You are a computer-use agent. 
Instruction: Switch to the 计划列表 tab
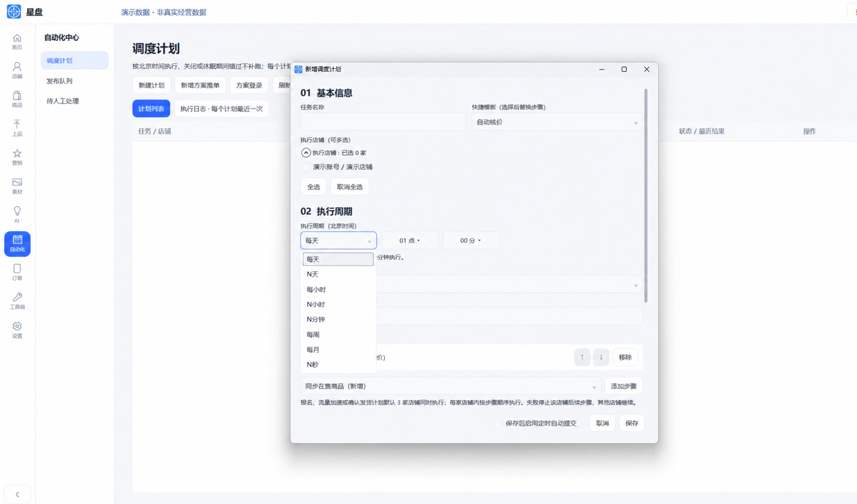pyautogui.click(x=151, y=108)
